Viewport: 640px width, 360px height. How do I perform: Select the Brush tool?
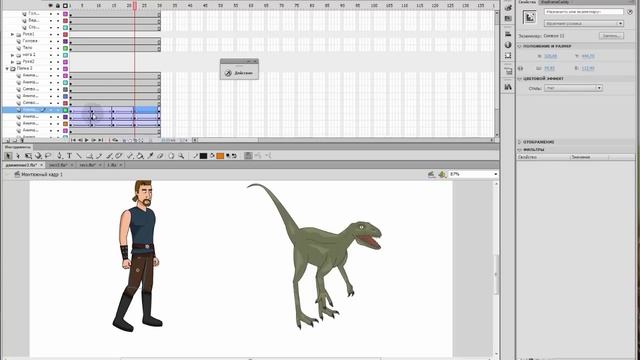point(109,156)
